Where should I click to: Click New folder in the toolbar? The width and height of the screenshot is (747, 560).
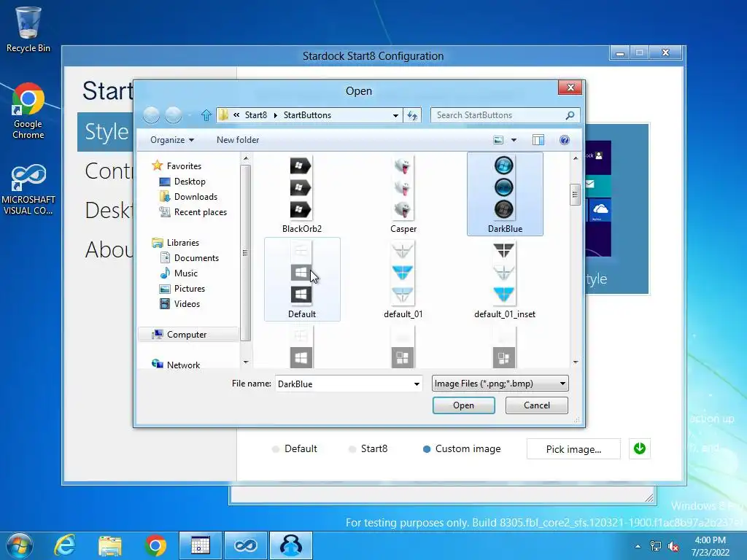[238, 140]
